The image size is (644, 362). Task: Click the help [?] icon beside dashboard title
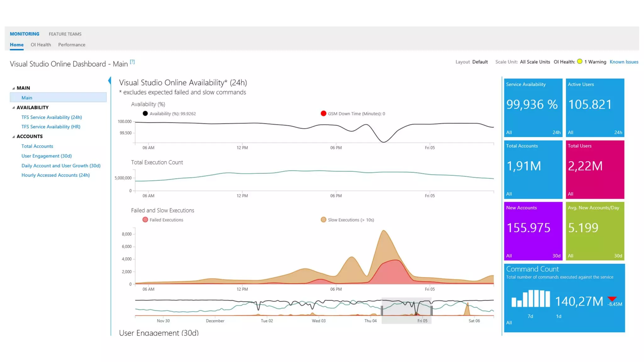click(132, 62)
